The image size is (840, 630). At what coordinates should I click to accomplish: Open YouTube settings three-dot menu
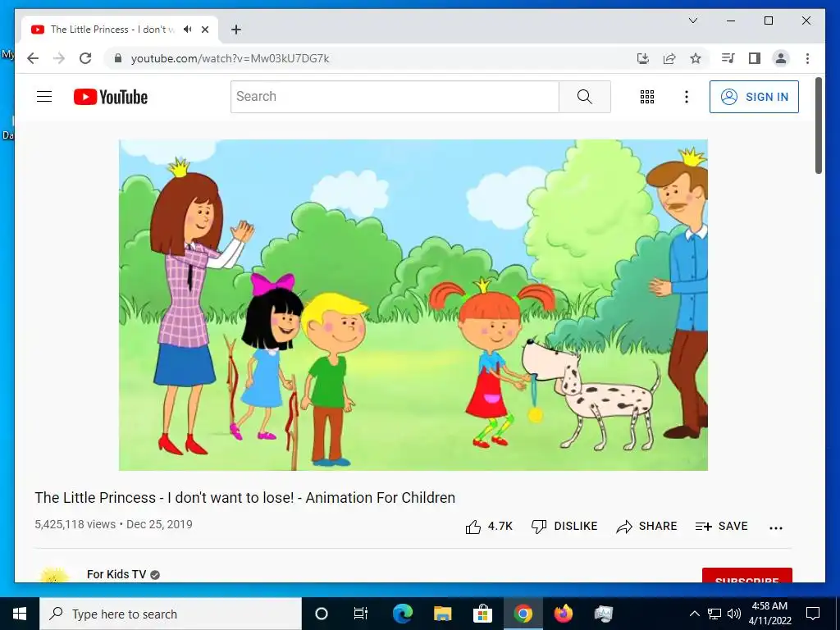pos(687,97)
